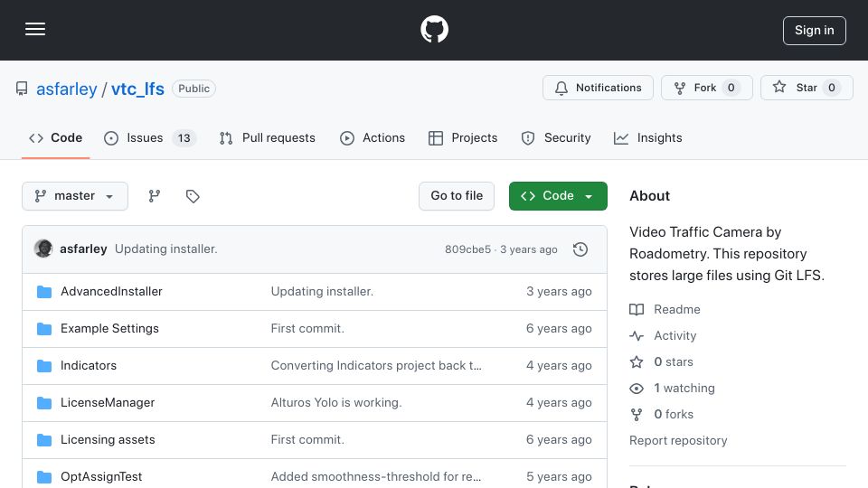Open the Security tab
Viewport: 868px width, 488px height.
556,137
